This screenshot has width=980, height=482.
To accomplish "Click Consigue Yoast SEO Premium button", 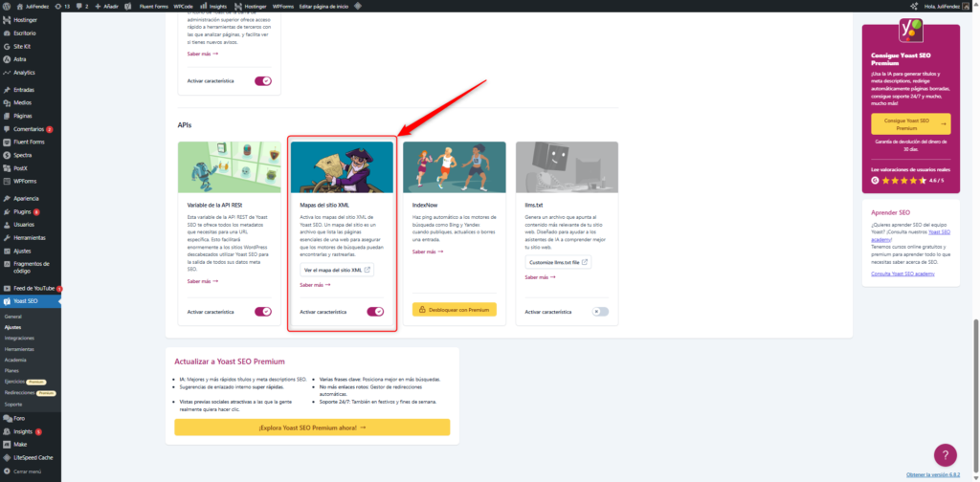I will pos(911,123).
